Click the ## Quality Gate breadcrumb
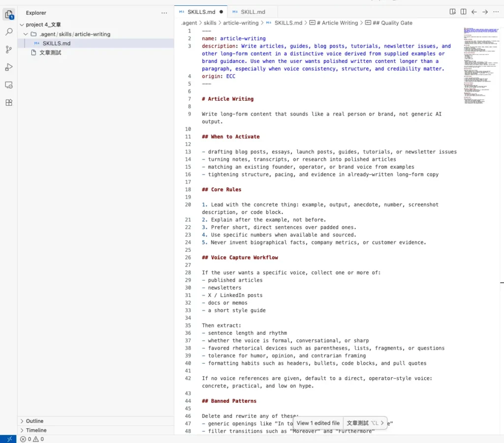The width and height of the screenshot is (504, 443). coord(389,23)
